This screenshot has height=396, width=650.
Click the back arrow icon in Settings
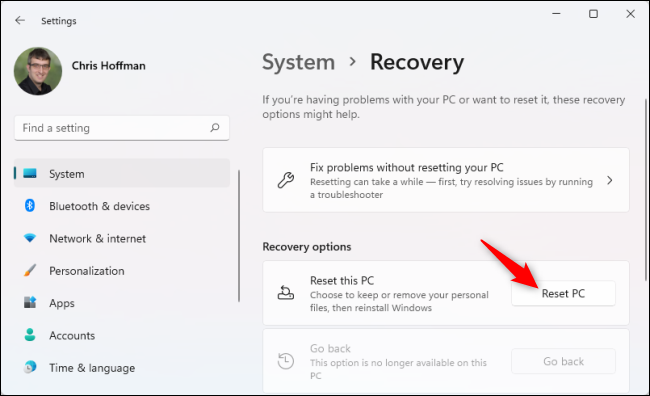point(20,20)
